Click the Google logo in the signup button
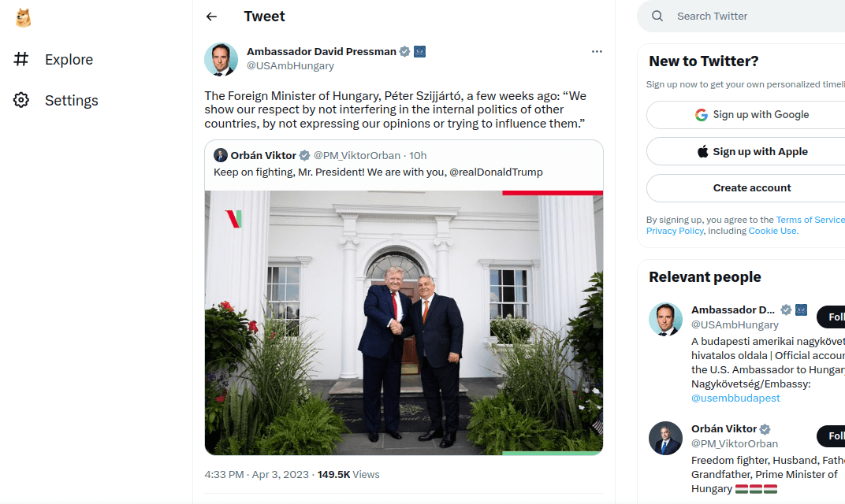 click(701, 114)
